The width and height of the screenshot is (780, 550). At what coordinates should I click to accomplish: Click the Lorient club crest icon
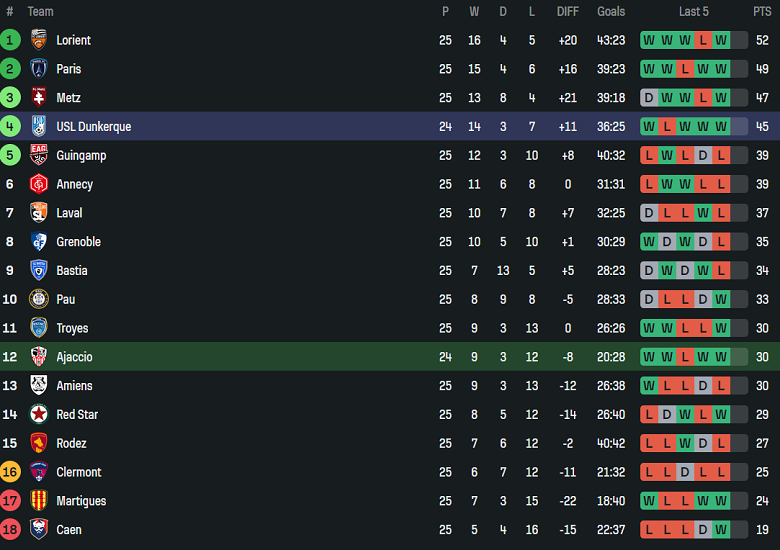[x=39, y=40]
